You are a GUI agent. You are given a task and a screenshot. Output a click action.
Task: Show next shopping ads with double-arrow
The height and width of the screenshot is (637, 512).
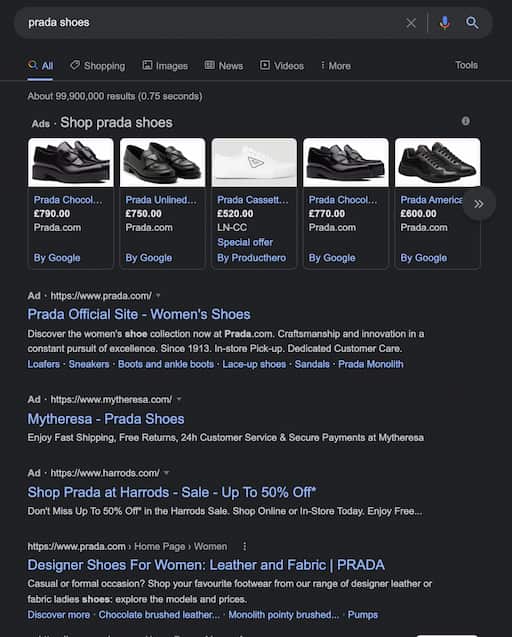pos(479,204)
